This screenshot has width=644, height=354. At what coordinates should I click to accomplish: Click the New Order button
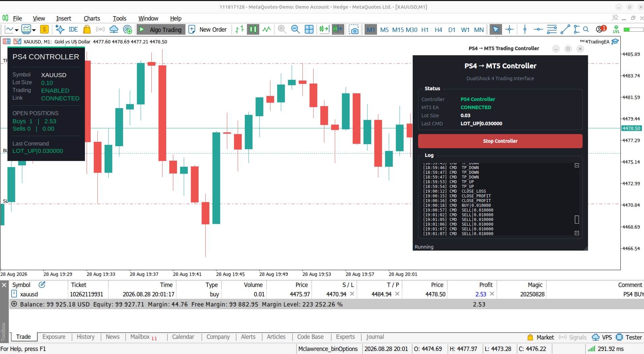(207, 30)
